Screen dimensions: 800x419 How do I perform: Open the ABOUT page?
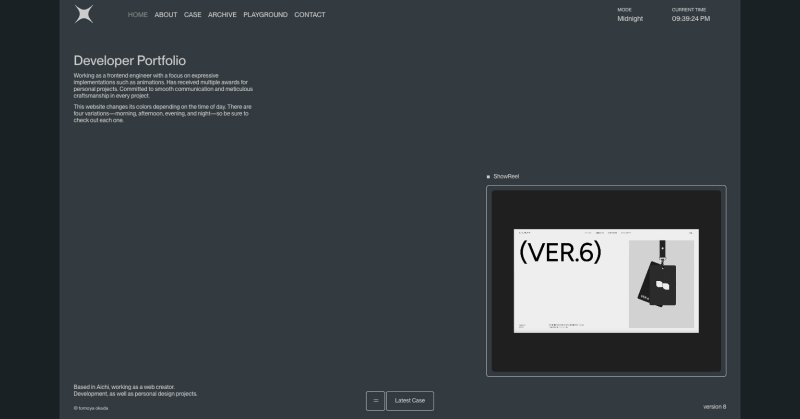(x=166, y=15)
